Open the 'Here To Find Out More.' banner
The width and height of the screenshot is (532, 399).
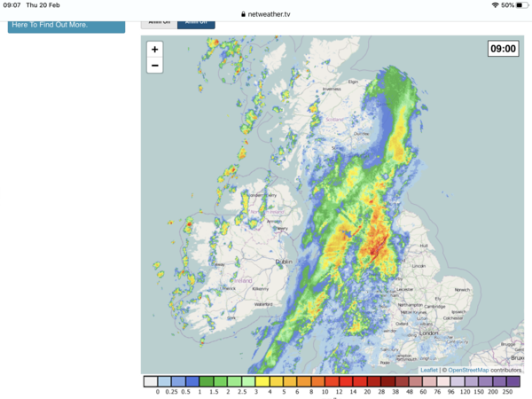(x=66, y=26)
